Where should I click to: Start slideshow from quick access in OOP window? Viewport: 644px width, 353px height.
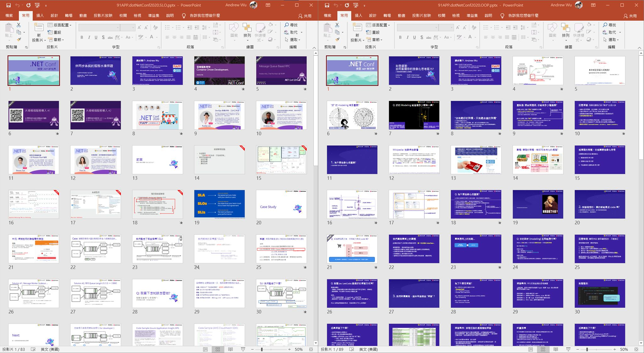pyautogui.click(x=356, y=5)
